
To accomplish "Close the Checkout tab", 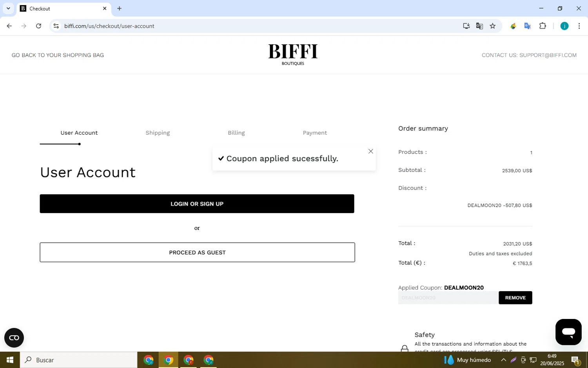I will 105,8.
